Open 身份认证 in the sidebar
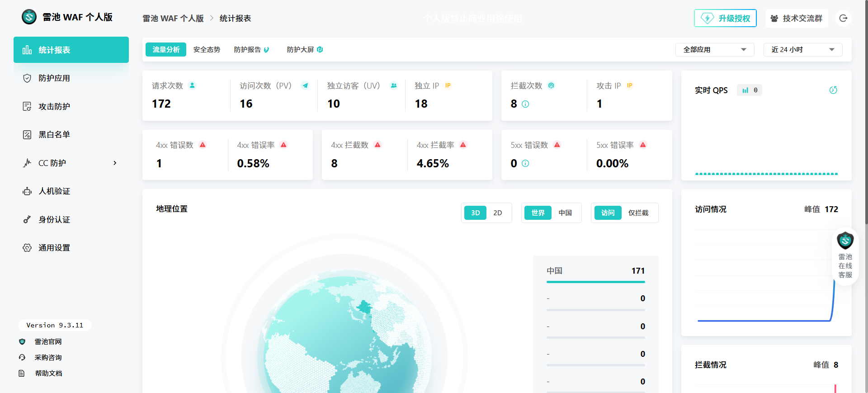This screenshot has height=393, width=868. (x=71, y=219)
